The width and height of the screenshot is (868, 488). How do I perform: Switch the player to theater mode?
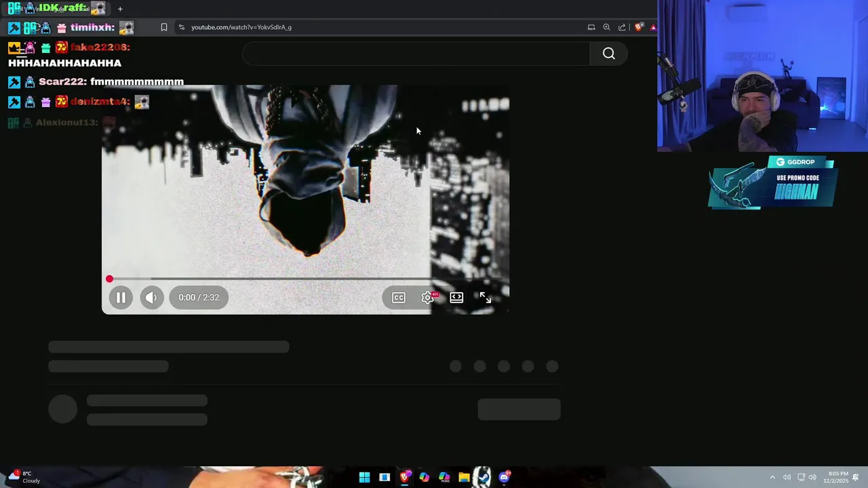coord(456,298)
